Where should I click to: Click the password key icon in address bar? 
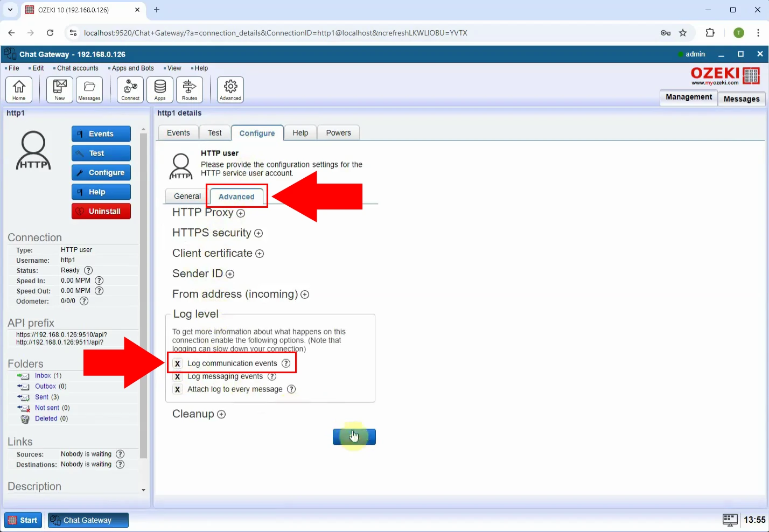pos(666,33)
